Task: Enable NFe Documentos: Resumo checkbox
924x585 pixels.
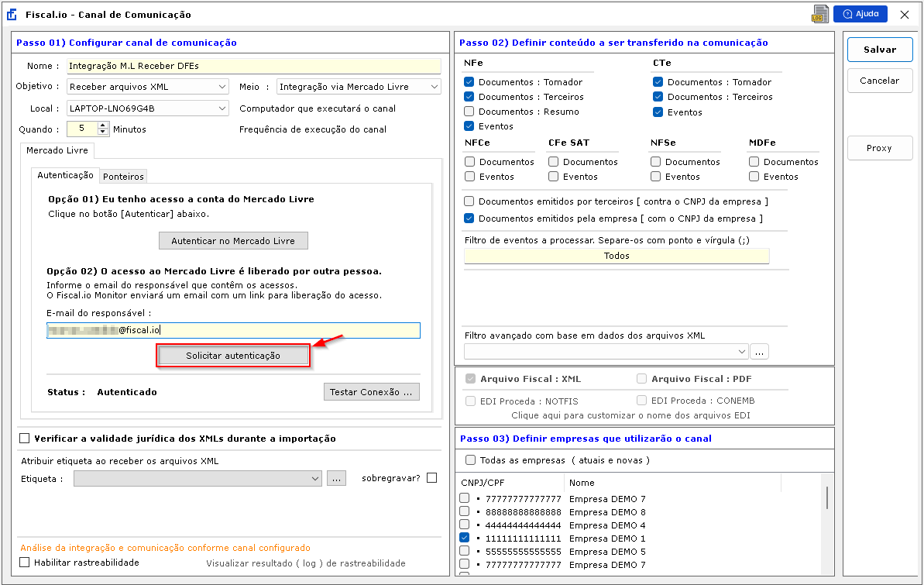Action: coord(469,112)
